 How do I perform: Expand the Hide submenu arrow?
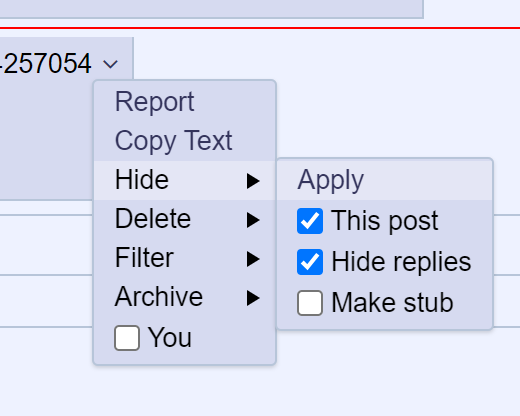(253, 181)
